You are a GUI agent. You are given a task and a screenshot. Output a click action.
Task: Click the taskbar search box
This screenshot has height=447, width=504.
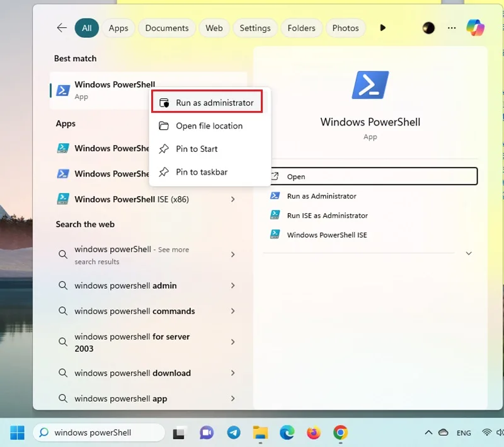[99, 432]
